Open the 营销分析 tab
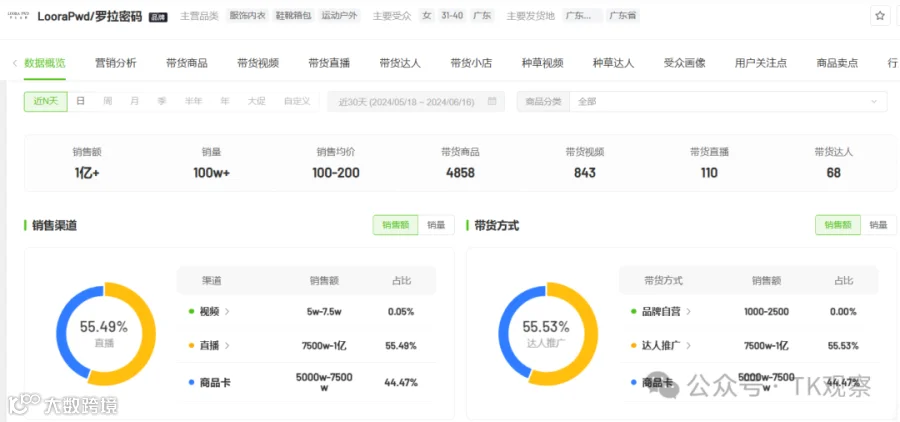 point(116,63)
